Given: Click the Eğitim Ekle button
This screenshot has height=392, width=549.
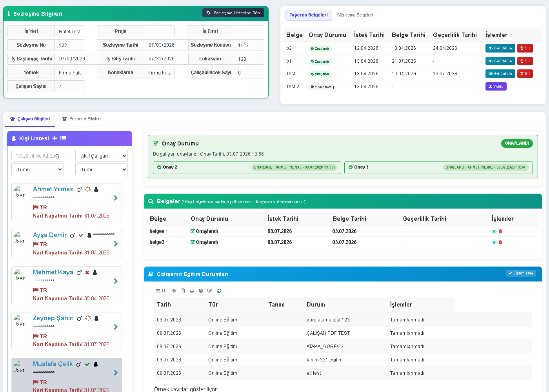Looking at the screenshot, I should [521, 273].
